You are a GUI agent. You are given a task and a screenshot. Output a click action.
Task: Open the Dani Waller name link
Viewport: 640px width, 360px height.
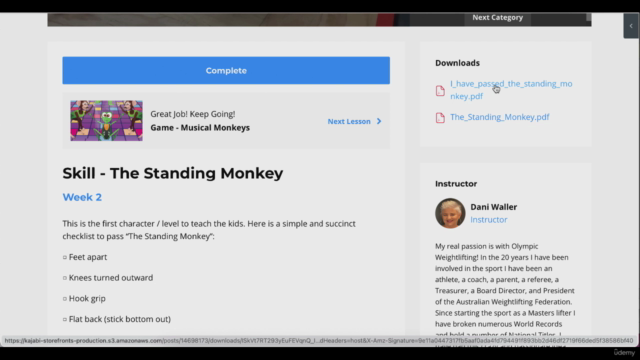(493, 207)
